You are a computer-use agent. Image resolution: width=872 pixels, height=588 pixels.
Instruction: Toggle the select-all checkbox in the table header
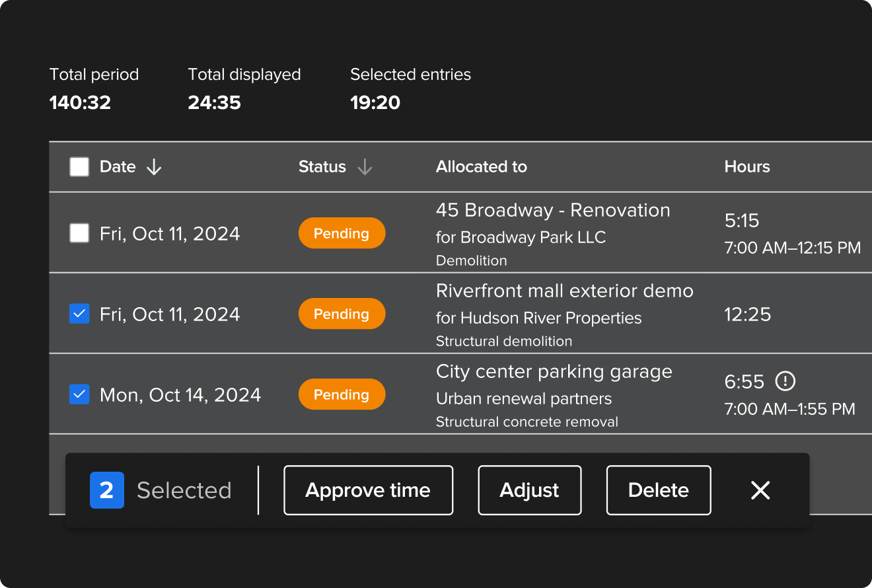click(79, 166)
